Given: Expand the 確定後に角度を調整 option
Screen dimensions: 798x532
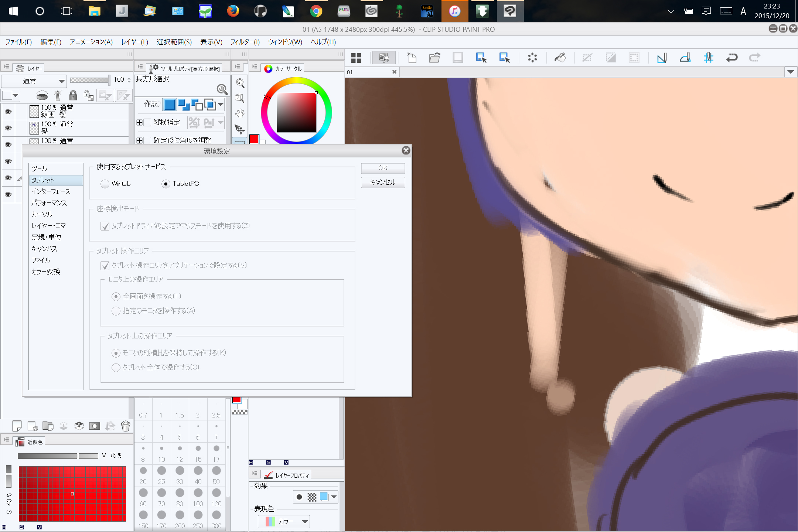Looking at the screenshot, I should (x=139, y=140).
